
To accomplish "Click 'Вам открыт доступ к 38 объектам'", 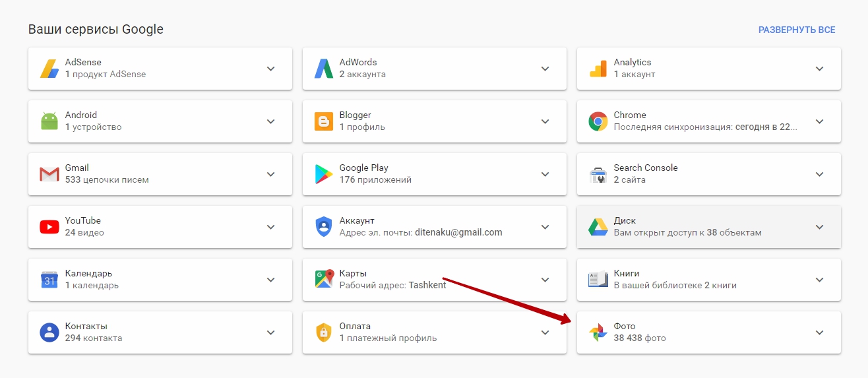I will (688, 233).
